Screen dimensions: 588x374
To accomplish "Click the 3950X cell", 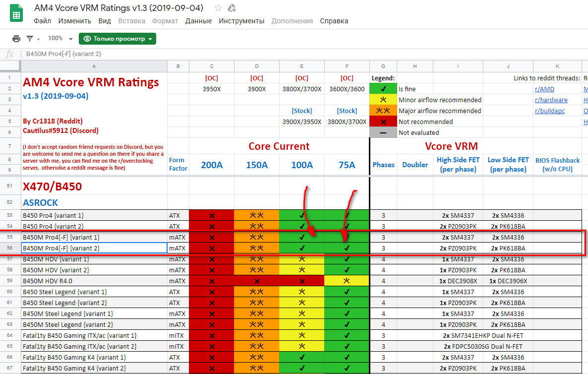I will point(212,89).
